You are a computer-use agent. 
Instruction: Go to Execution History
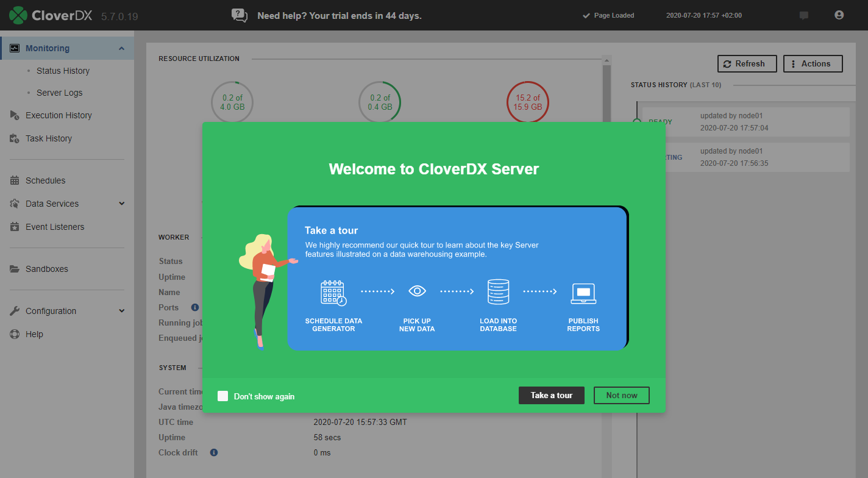pos(59,115)
